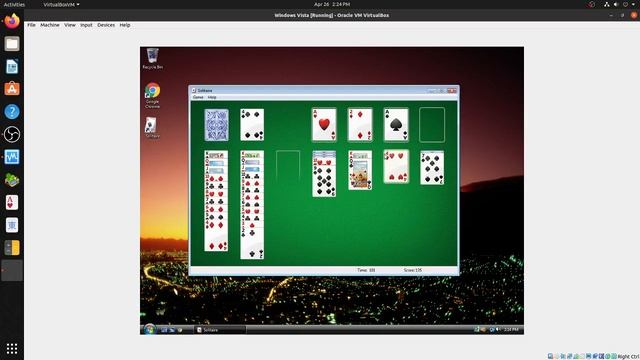Open LibreOffice Writer from the dock
640x360 pixels.
tap(12, 67)
